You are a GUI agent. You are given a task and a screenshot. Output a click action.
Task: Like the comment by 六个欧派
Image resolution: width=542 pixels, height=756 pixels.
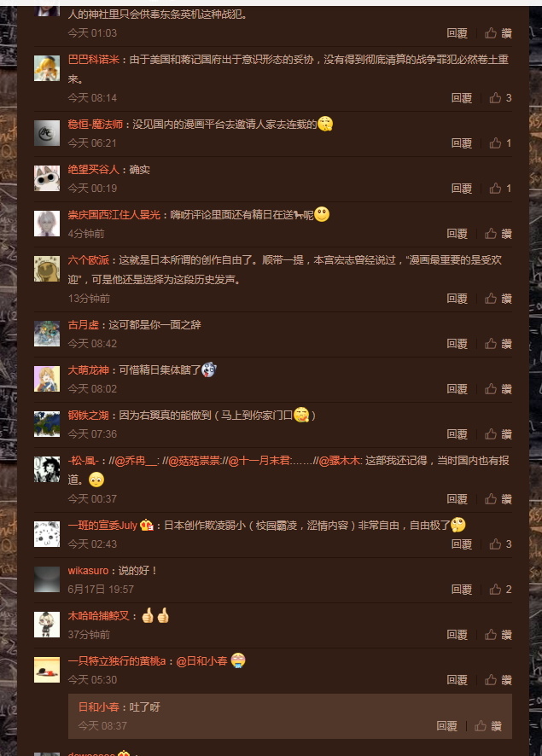(x=498, y=299)
